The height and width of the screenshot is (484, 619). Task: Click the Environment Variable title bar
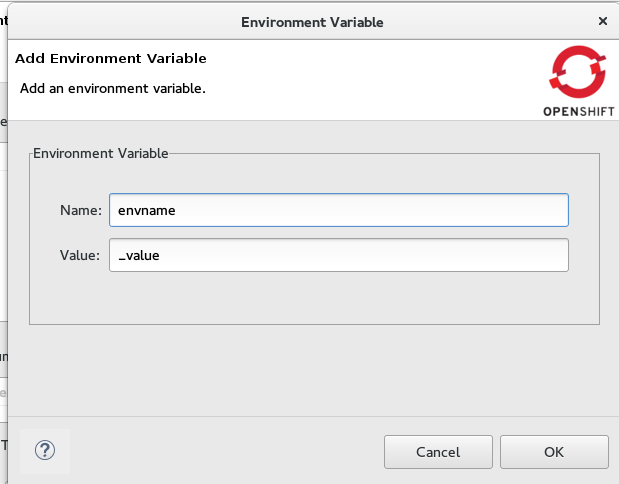[x=312, y=21]
